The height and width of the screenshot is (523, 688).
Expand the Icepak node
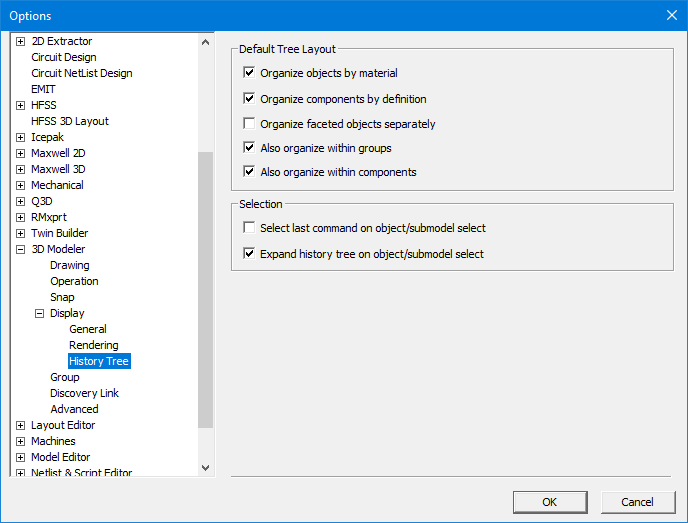20,137
